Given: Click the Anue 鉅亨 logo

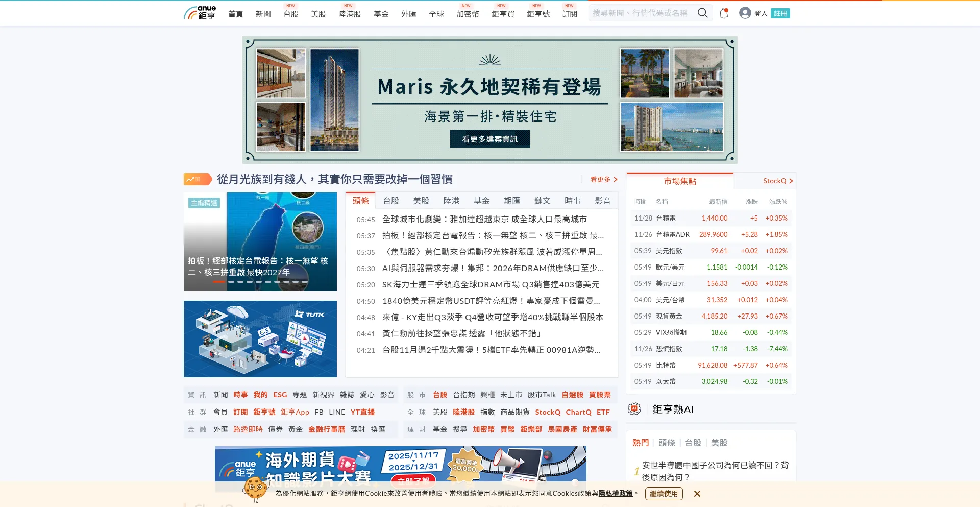Looking at the screenshot, I should (x=200, y=13).
